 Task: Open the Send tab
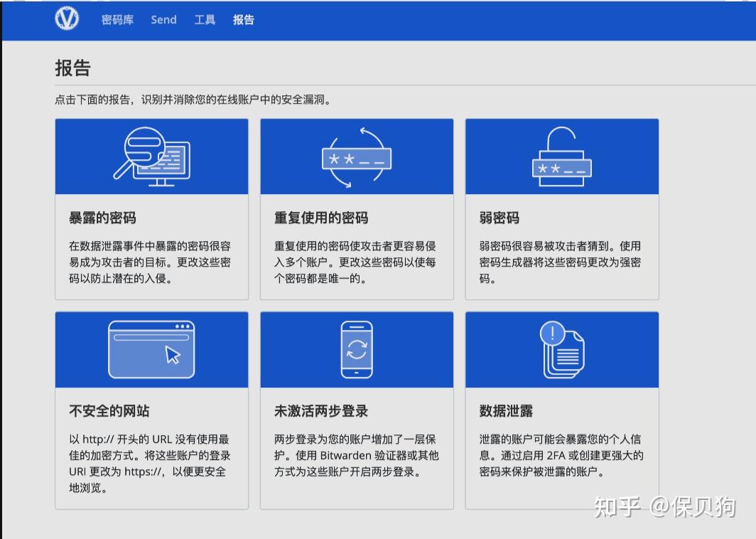click(x=163, y=20)
